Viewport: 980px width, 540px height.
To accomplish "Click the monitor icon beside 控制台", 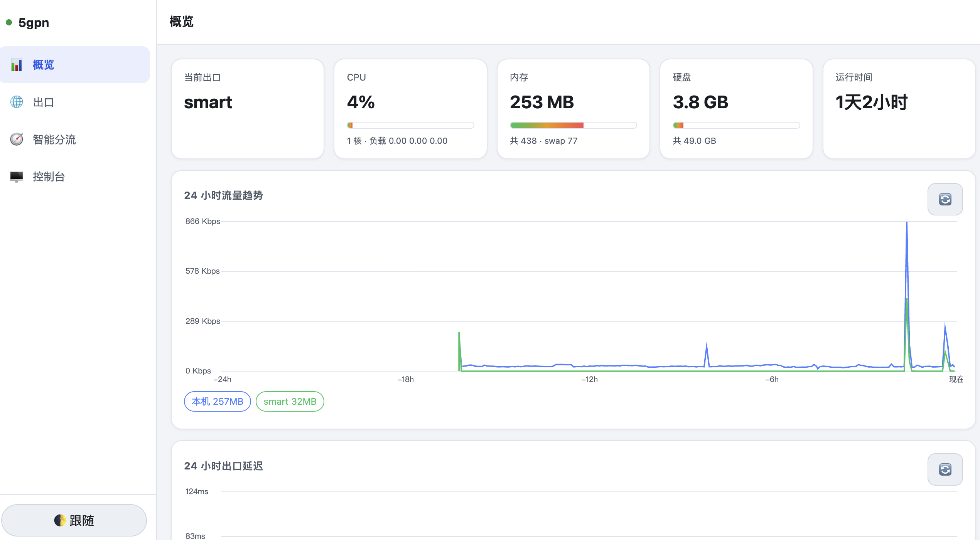I will (x=16, y=177).
